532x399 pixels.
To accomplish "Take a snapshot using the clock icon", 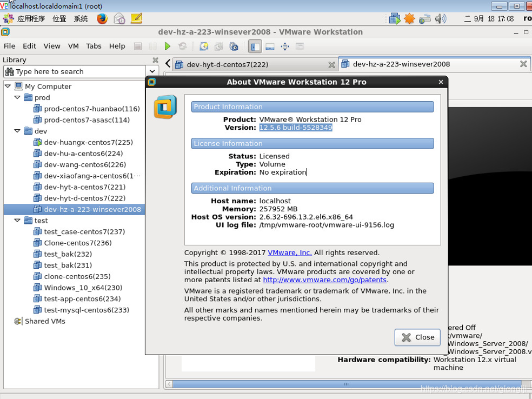I will tap(204, 46).
